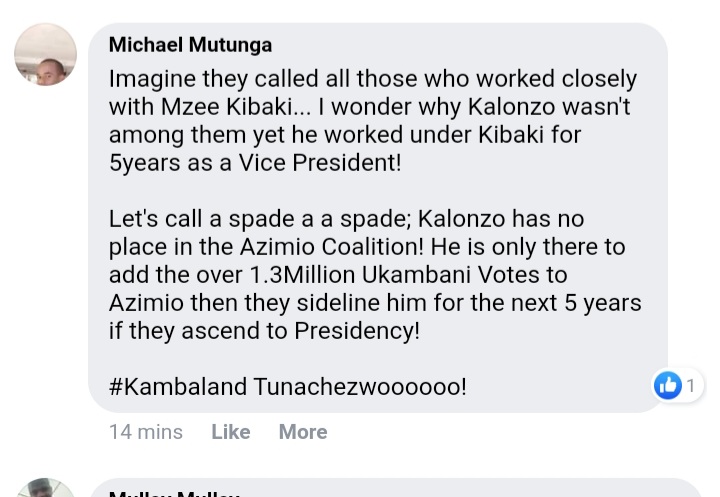Click the 14 mins timestamp
Screen dimensions: 720x497
tap(146, 432)
